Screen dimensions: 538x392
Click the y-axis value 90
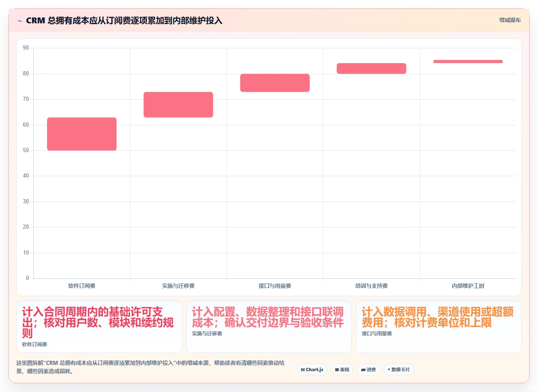[26, 48]
